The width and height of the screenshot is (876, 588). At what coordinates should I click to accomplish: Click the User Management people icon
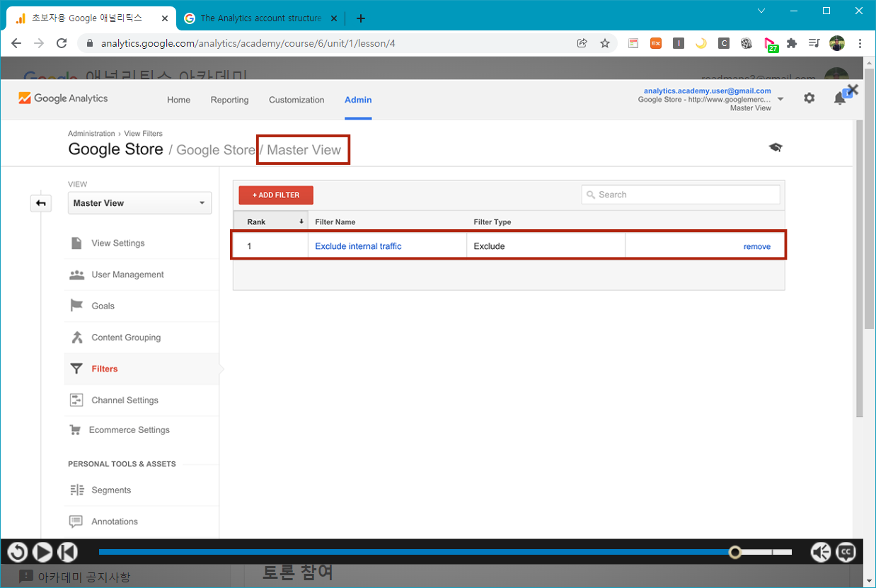tap(76, 275)
